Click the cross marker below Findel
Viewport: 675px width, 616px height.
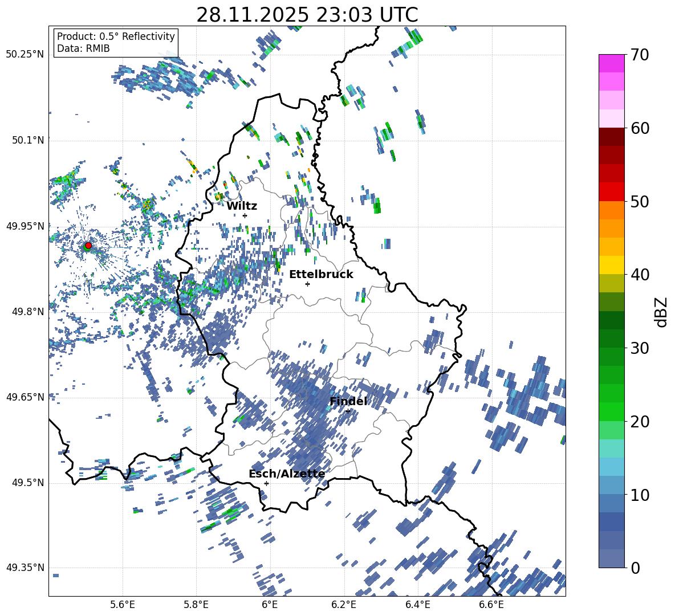click(x=348, y=411)
